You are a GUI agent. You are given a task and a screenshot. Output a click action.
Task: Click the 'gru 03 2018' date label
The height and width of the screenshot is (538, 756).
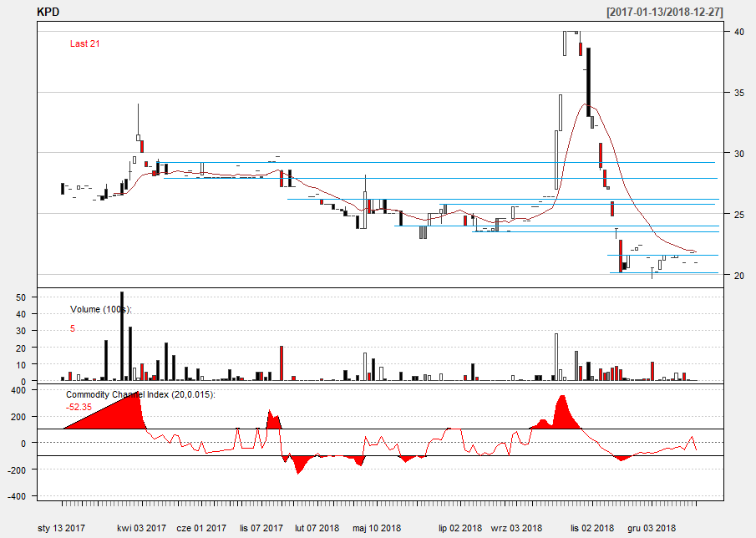[652, 528]
